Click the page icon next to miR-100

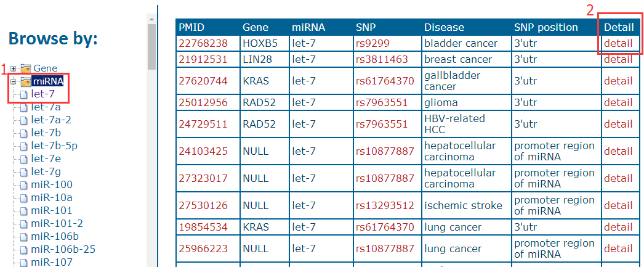(x=24, y=184)
